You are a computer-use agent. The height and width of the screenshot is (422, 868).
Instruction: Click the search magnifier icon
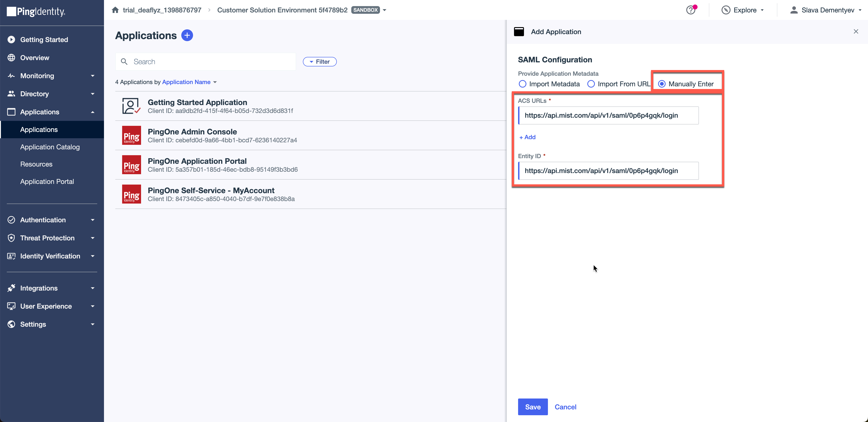click(124, 62)
